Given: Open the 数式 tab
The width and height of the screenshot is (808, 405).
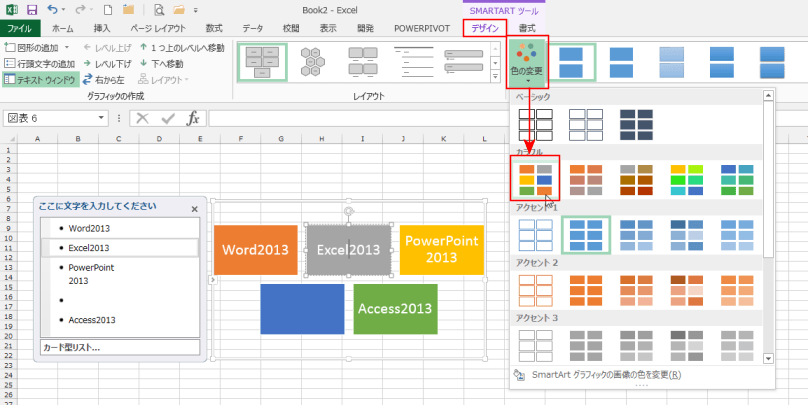Looking at the screenshot, I should tap(214, 28).
